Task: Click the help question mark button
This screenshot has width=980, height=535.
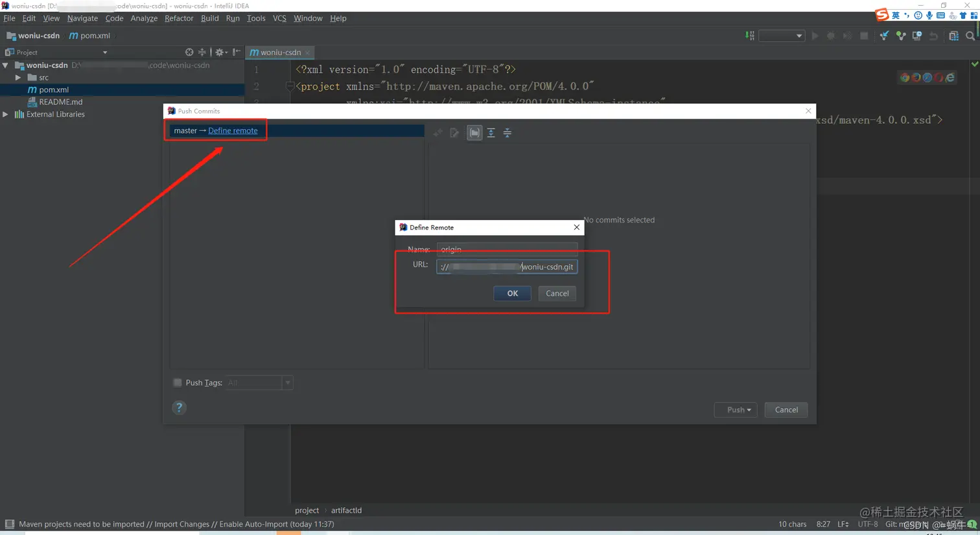Action: pos(180,407)
